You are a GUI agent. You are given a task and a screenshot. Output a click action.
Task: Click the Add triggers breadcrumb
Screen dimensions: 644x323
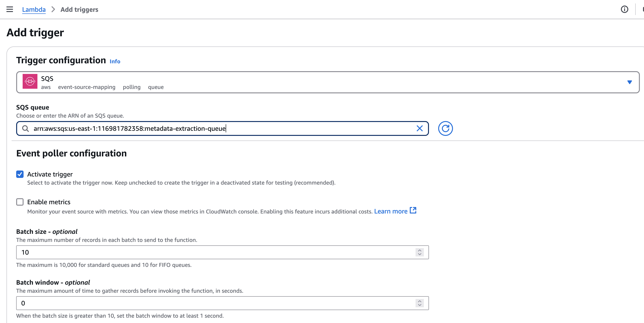click(79, 9)
